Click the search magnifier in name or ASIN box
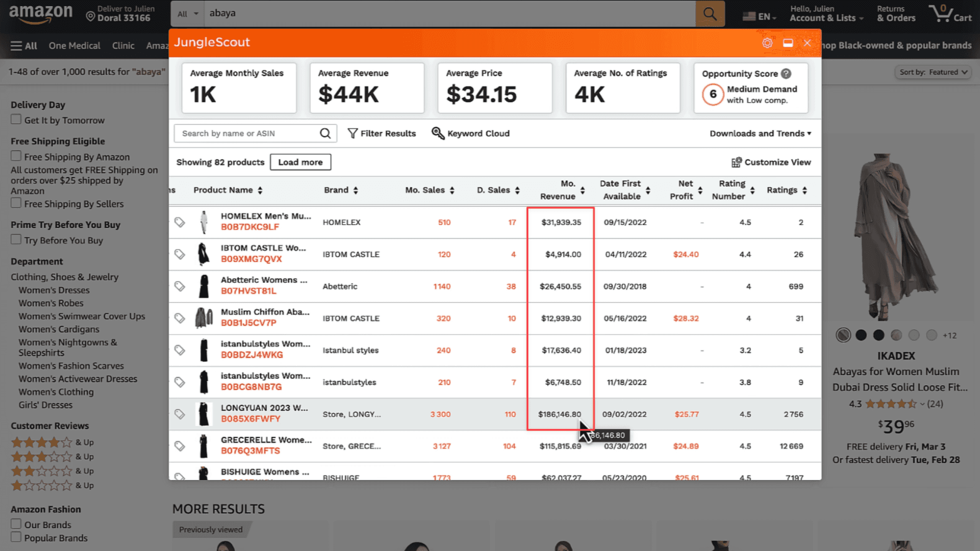 coord(325,133)
